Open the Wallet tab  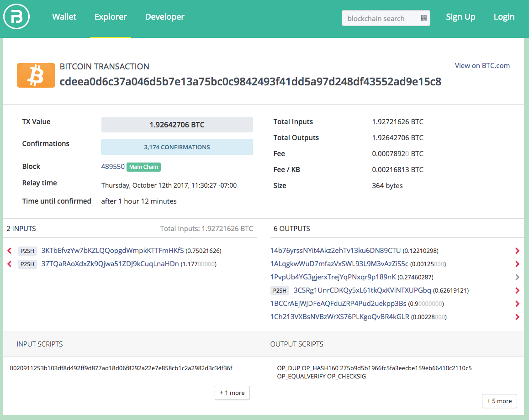click(x=64, y=17)
